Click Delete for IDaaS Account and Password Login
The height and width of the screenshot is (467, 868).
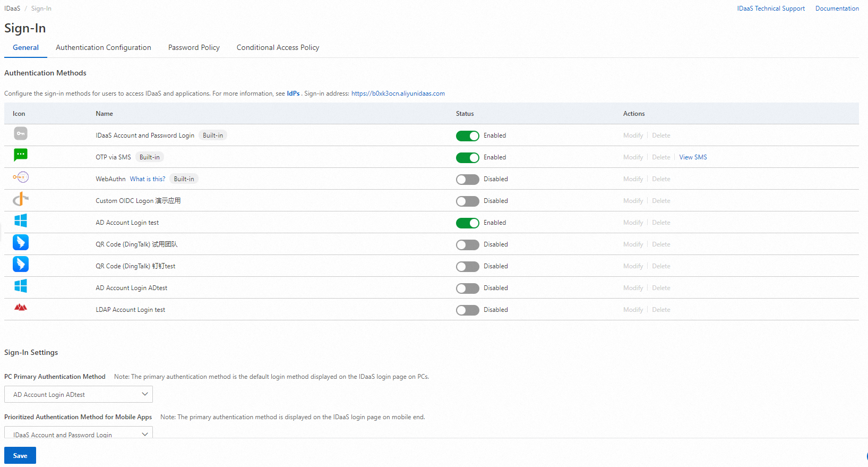[x=661, y=135]
